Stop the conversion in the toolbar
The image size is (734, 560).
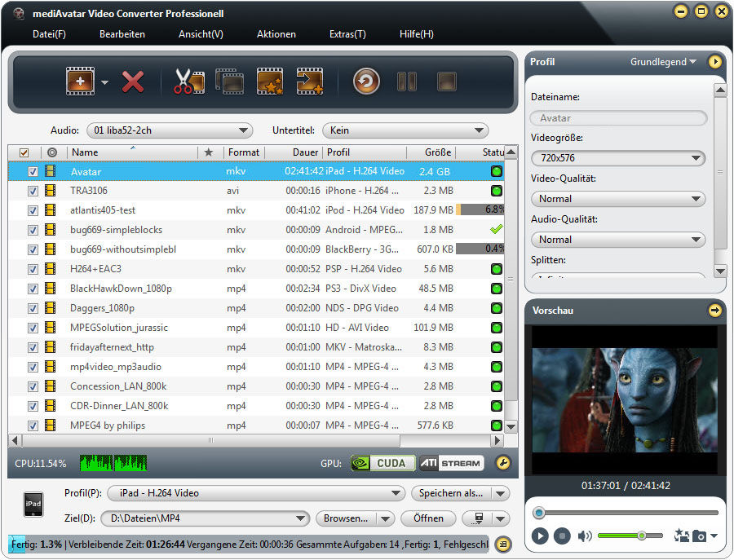[447, 82]
